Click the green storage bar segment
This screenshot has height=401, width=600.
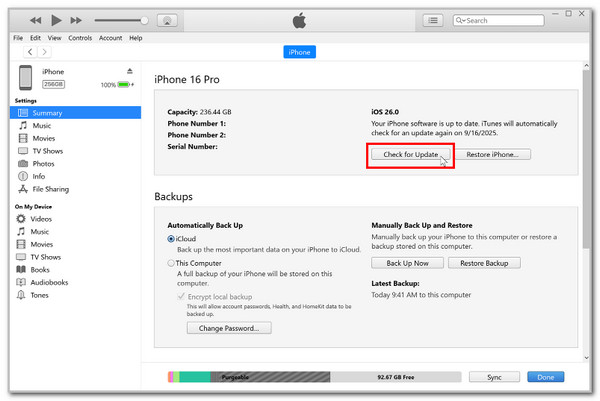[195, 377]
